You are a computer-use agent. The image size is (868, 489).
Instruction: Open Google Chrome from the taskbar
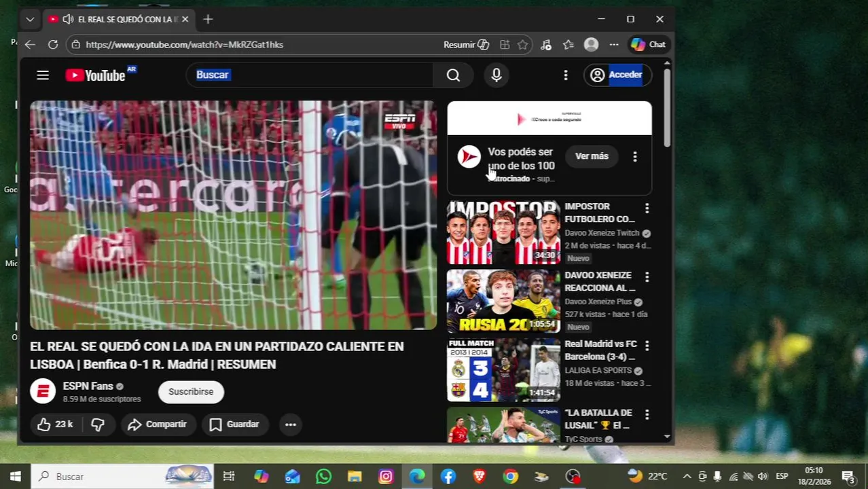[x=511, y=477]
